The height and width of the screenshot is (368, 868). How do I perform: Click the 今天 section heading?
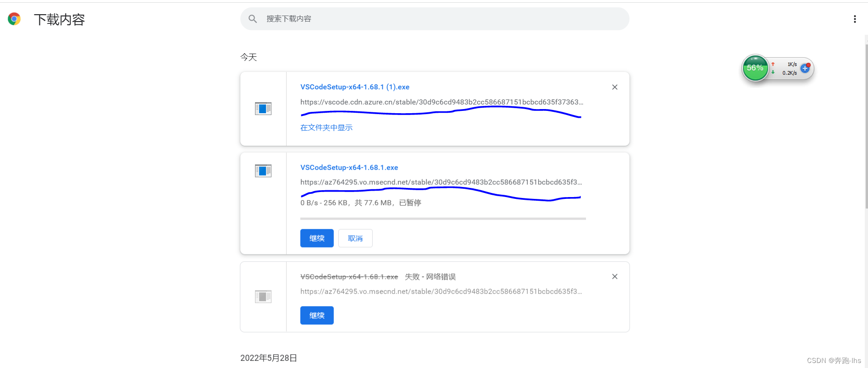click(249, 57)
